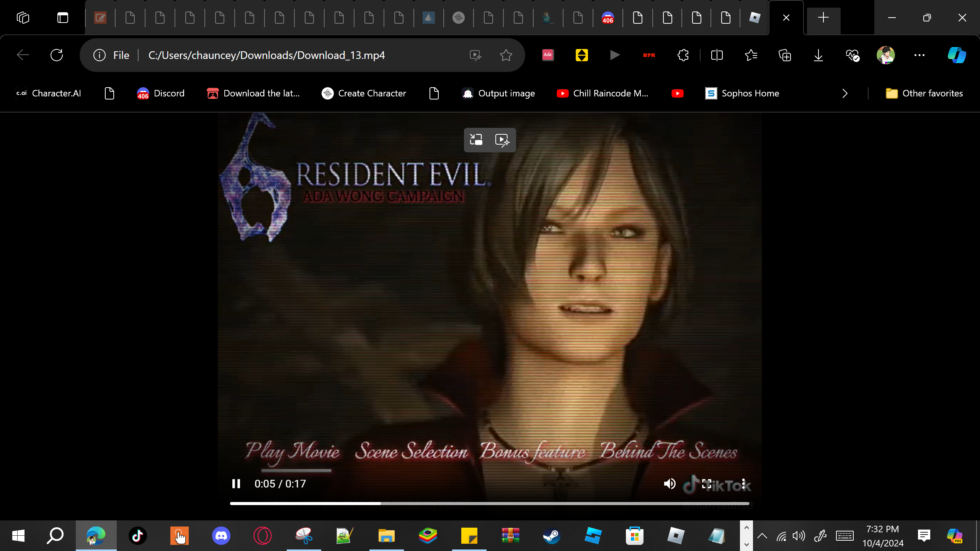Viewport: 980px width, 551px height.
Task: Add this page to favorites with the star
Action: click(x=506, y=55)
